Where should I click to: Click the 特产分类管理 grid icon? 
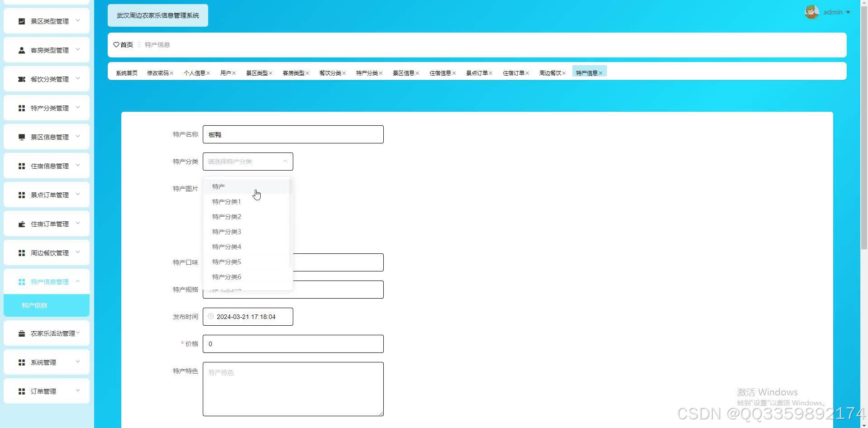click(x=21, y=108)
